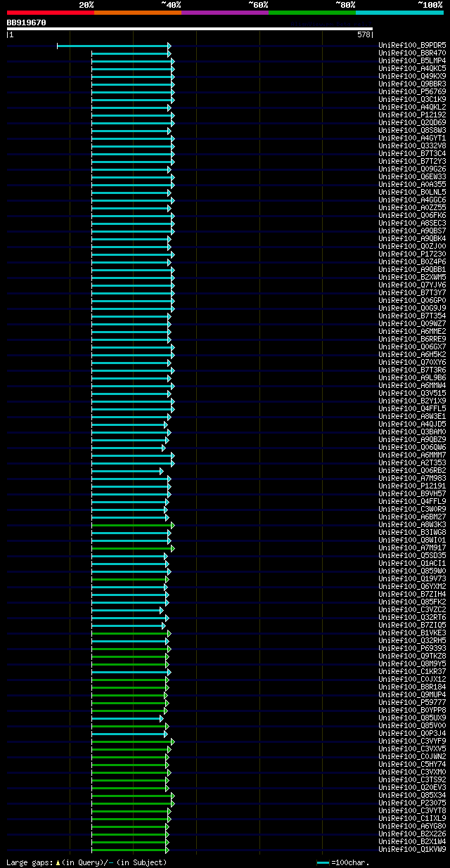Click the white query length bar under BB919670
This screenshot has height=868, width=450.
tap(190, 29)
